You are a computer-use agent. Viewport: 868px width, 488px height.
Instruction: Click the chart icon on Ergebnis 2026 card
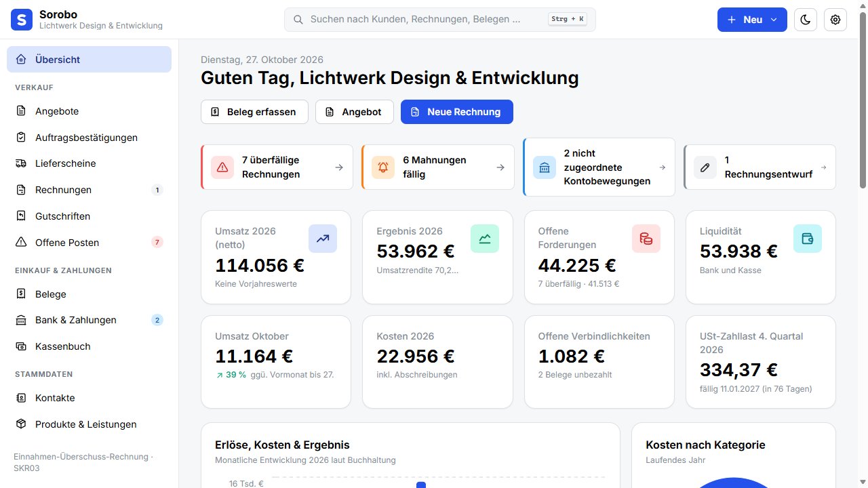pyautogui.click(x=485, y=239)
